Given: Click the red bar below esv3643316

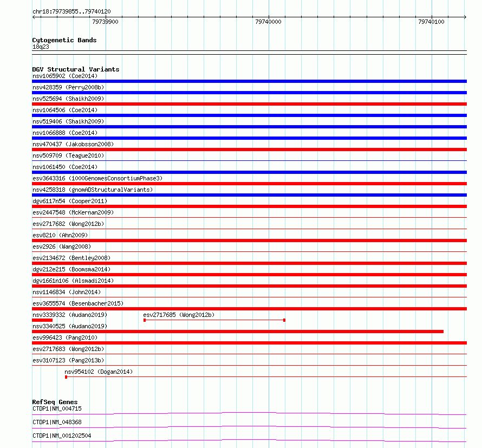Looking at the screenshot, I should point(249,184).
